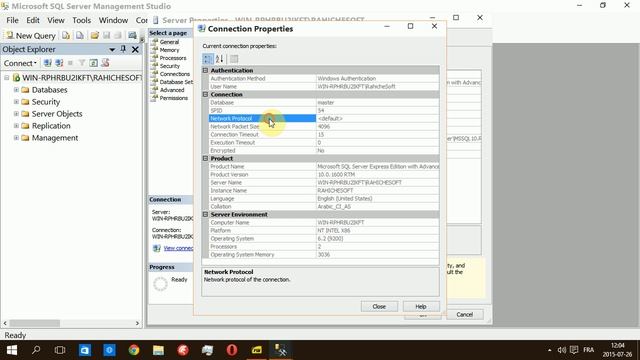Viewport: 640px width, 360px height.
Task: Click the Disconnect icon in Object Explorer toolbar
Action: (59, 63)
